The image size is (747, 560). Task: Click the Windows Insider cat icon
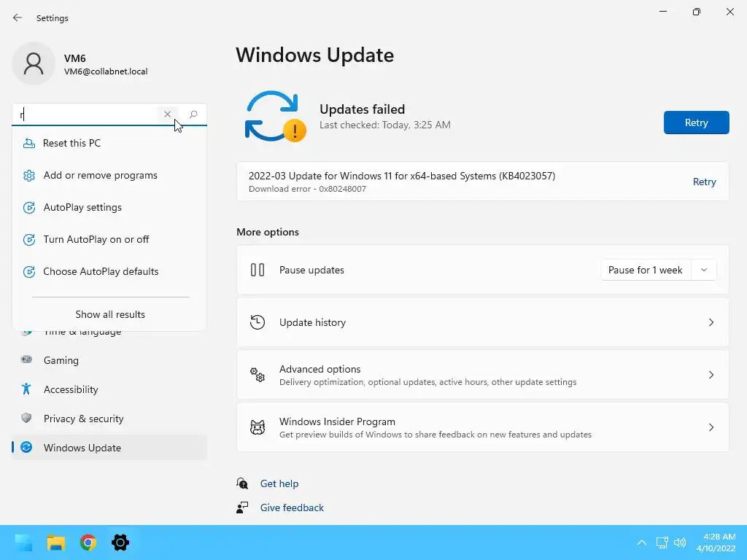pos(258,427)
